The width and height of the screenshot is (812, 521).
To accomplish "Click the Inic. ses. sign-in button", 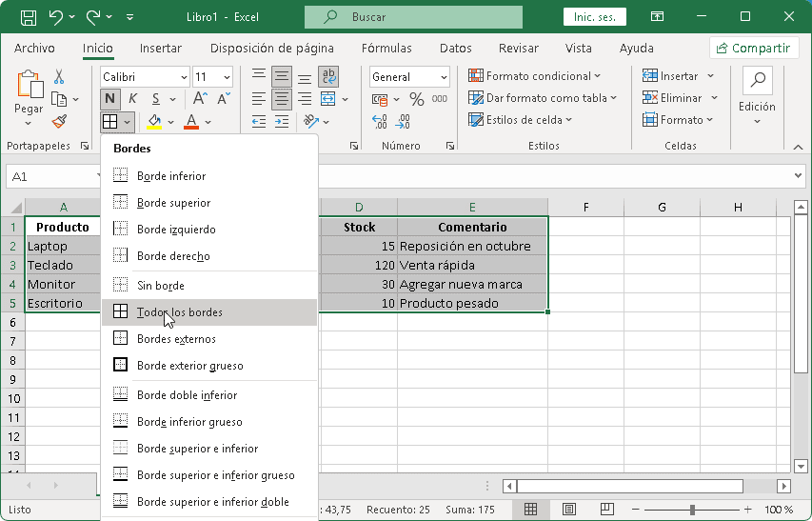I will click(594, 17).
